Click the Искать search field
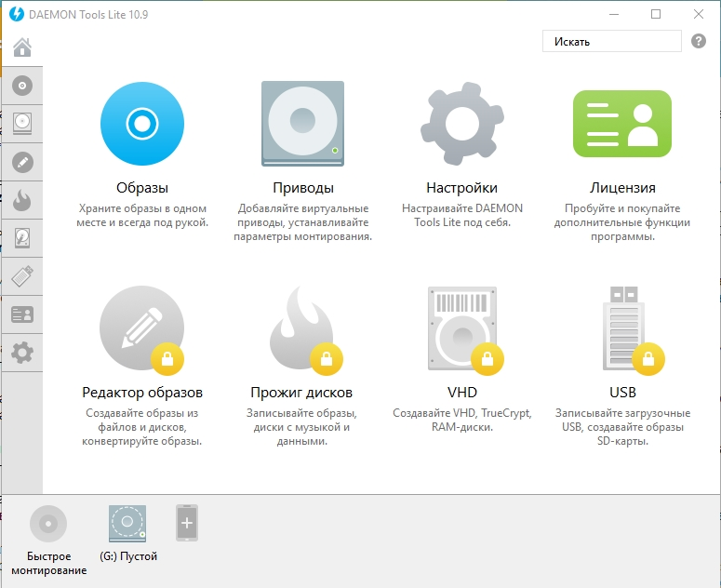This screenshot has width=721, height=588. point(611,41)
